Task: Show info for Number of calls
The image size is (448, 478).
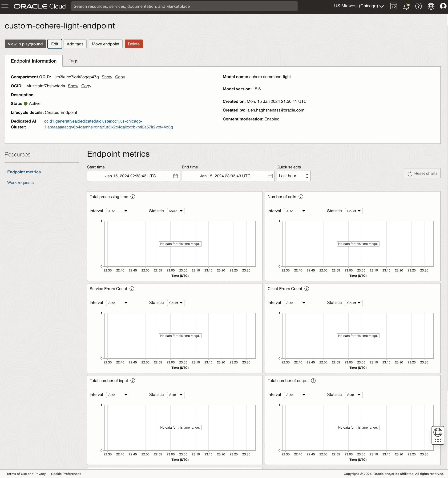Action: (301, 197)
